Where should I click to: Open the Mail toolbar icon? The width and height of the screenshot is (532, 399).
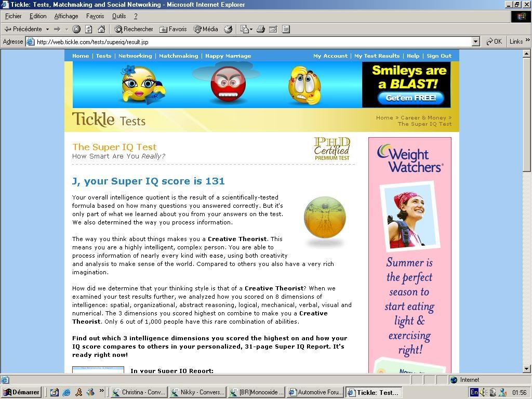click(x=246, y=29)
